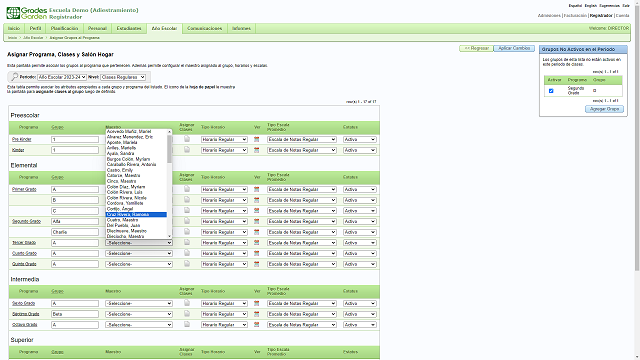Open the Planificación tab
This screenshot has height=360, width=640.
[x=64, y=29]
